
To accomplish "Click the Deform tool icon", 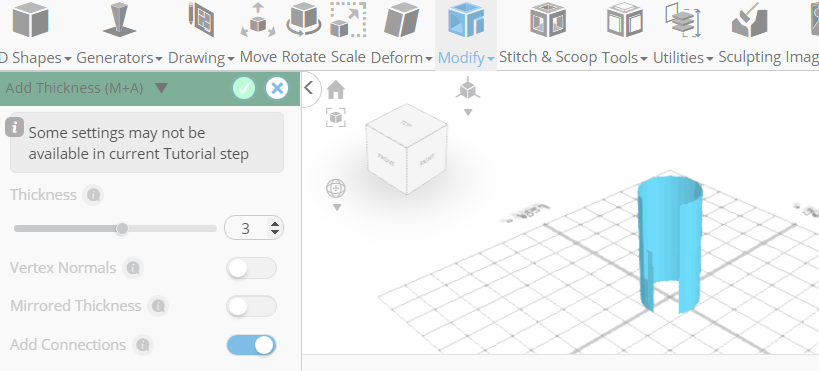I will coord(401,20).
